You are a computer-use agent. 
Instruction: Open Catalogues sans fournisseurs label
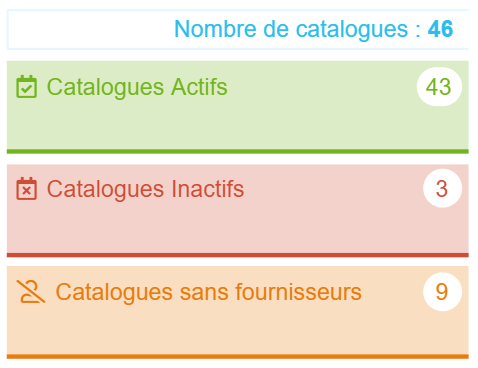click(208, 292)
